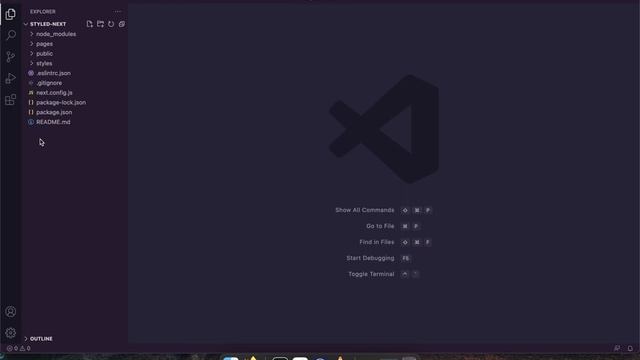Viewport: 640px width, 360px height.
Task: Open the .eslintrc.json file
Action: coord(53,73)
